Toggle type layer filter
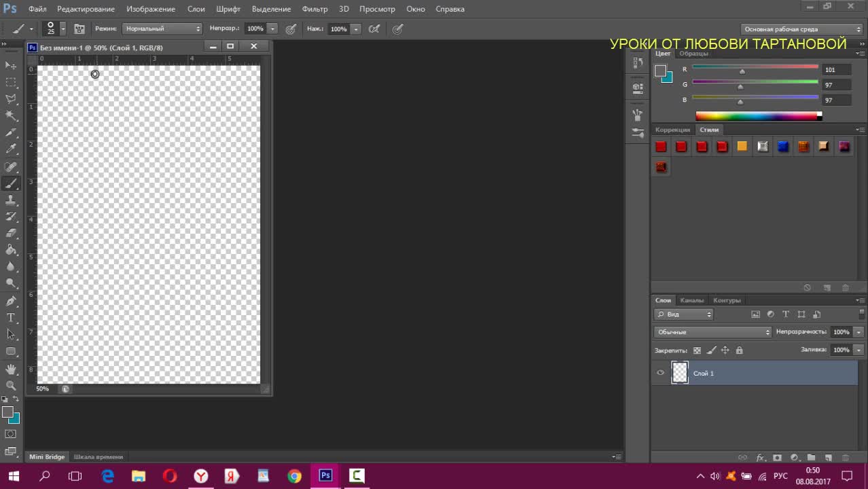The height and width of the screenshot is (489, 868). [786, 314]
